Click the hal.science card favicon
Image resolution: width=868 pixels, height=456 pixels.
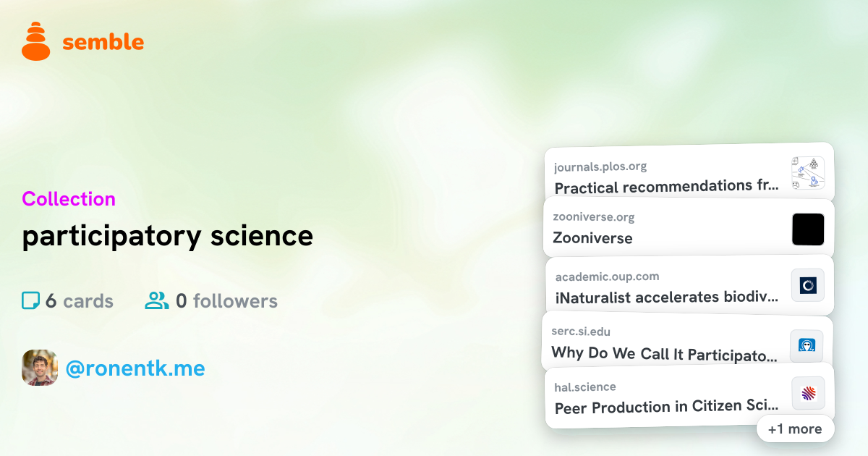pyautogui.click(x=808, y=394)
